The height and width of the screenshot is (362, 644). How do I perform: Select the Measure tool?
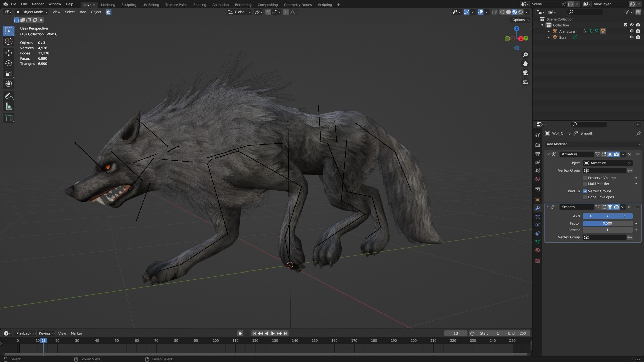click(x=9, y=107)
